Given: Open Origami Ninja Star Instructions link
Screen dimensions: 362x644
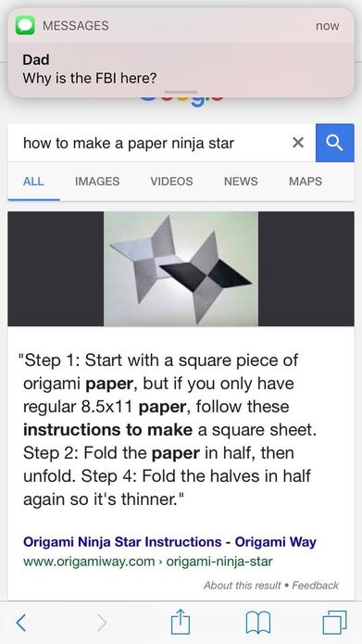Looking at the screenshot, I should coord(170,542).
